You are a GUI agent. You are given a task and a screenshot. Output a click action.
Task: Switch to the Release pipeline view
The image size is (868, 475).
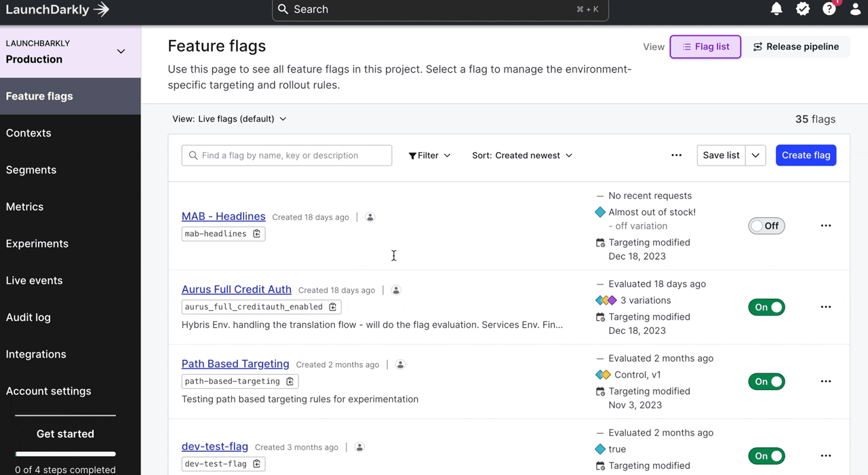point(796,47)
